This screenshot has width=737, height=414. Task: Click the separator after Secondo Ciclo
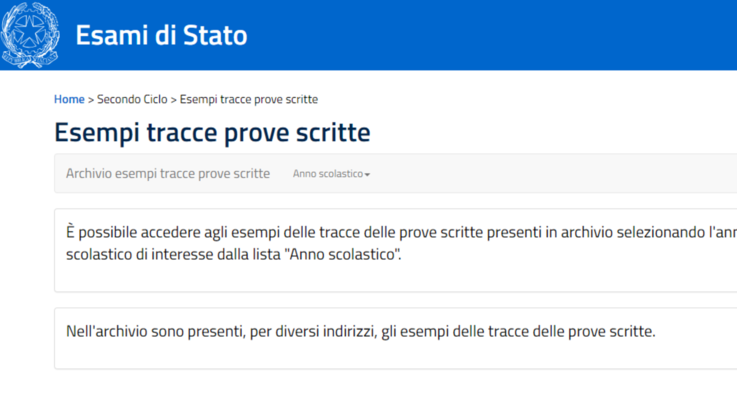click(173, 100)
